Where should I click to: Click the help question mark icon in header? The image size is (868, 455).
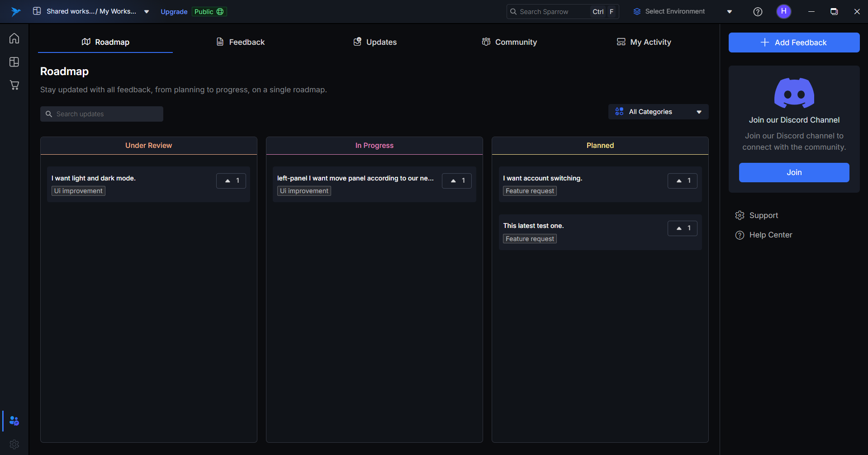(758, 12)
